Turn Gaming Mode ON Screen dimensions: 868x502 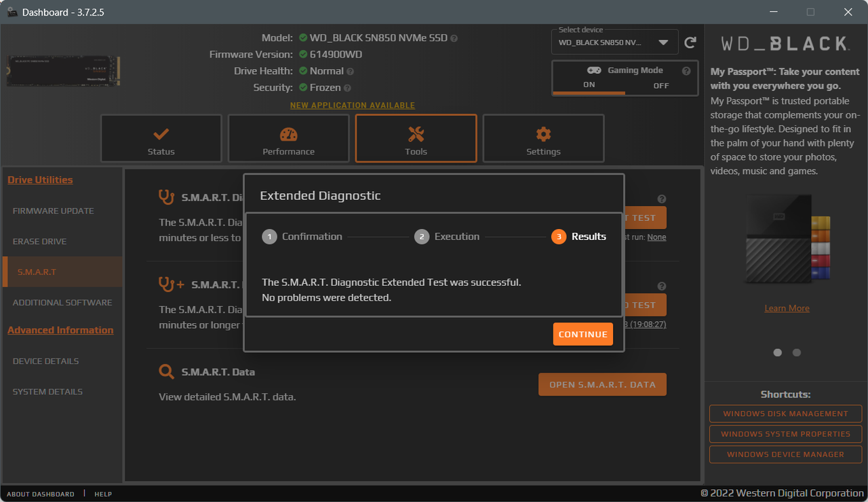point(589,85)
